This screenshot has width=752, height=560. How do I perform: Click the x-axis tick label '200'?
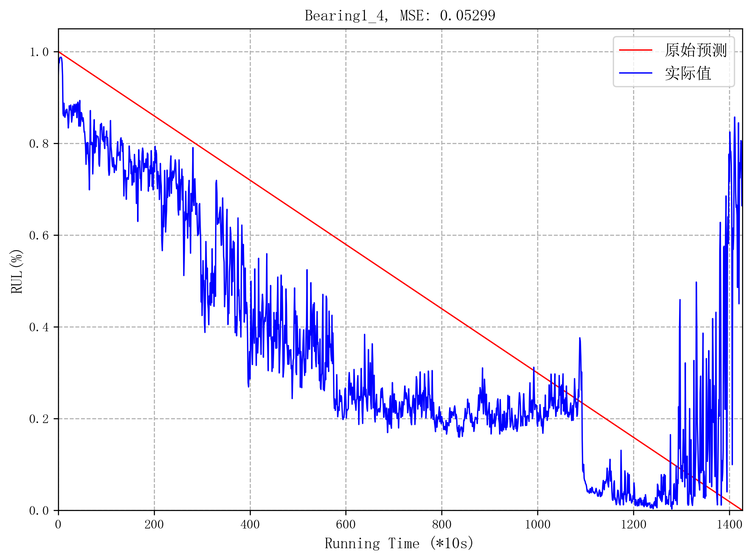(x=154, y=525)
